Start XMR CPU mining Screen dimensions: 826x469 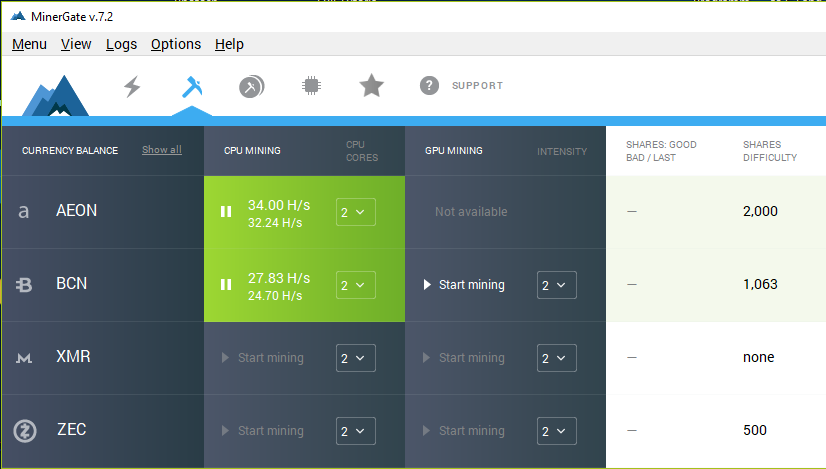263,358
